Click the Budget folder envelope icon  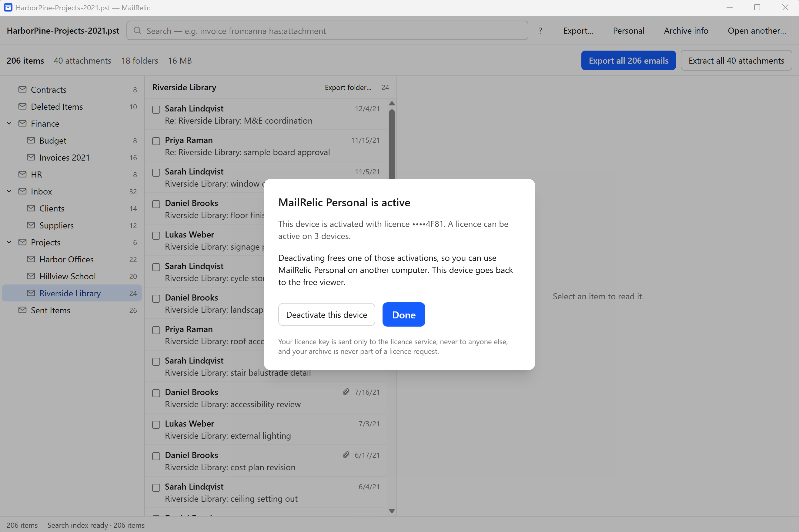pyautogui.click(x=31, y=141)
